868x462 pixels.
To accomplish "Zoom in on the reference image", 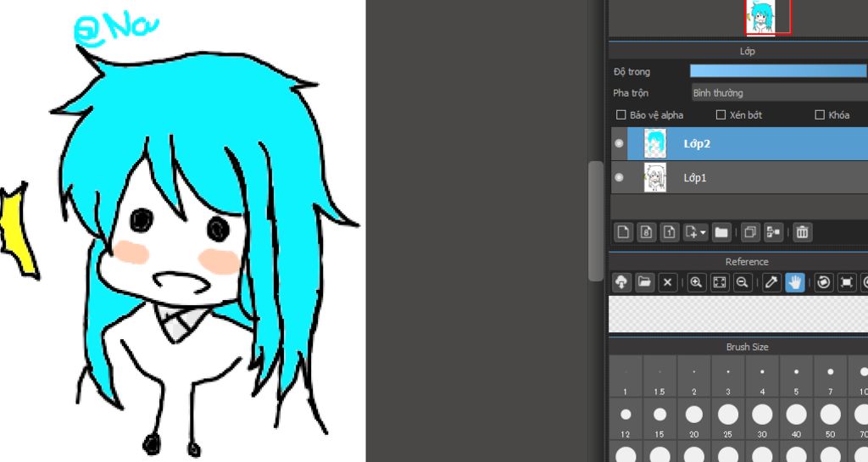I will [x=696, y=283].
